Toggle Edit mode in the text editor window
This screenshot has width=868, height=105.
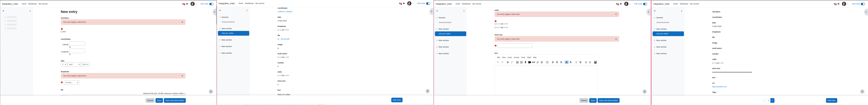pos(645,4)
